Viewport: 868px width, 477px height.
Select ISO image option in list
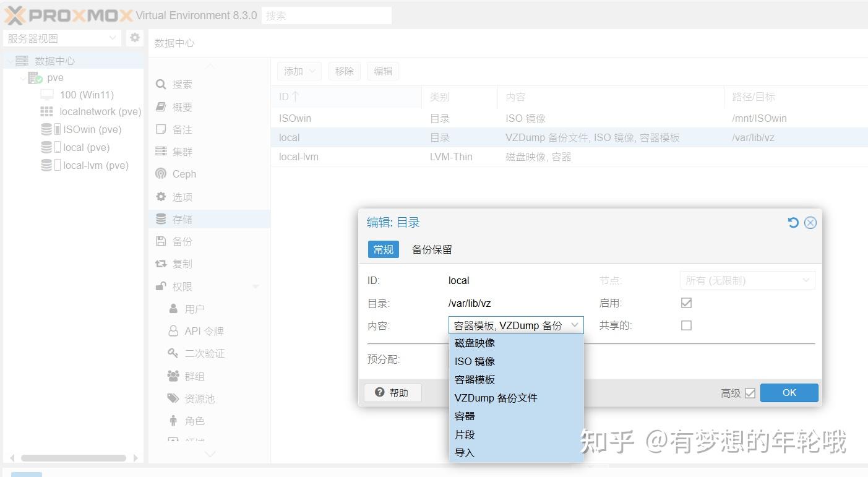(x=475, y=361)
